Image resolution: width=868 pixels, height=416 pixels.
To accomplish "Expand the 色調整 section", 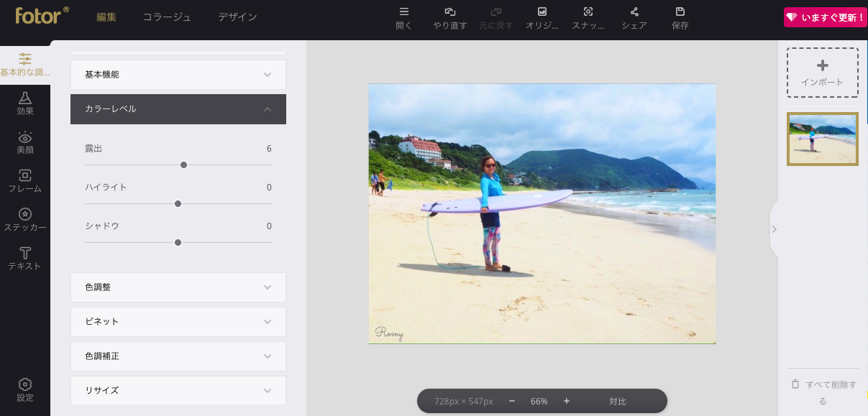I will (178, 287).
